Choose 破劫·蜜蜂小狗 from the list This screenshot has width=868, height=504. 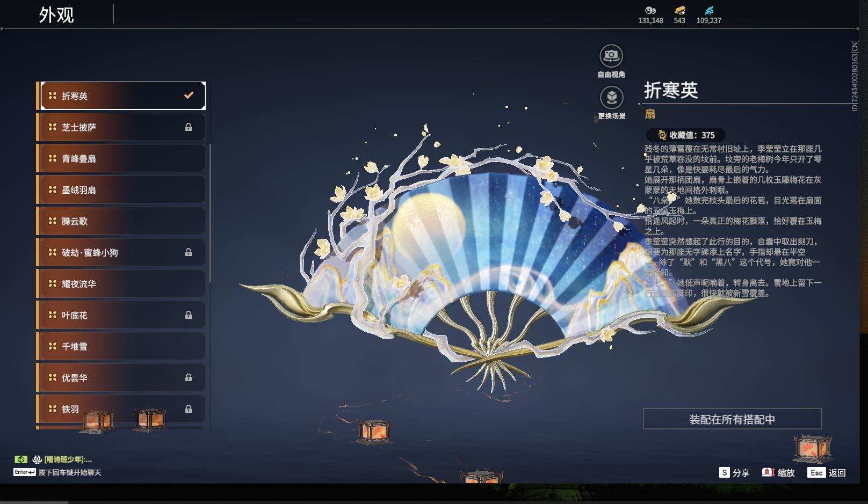123,252
